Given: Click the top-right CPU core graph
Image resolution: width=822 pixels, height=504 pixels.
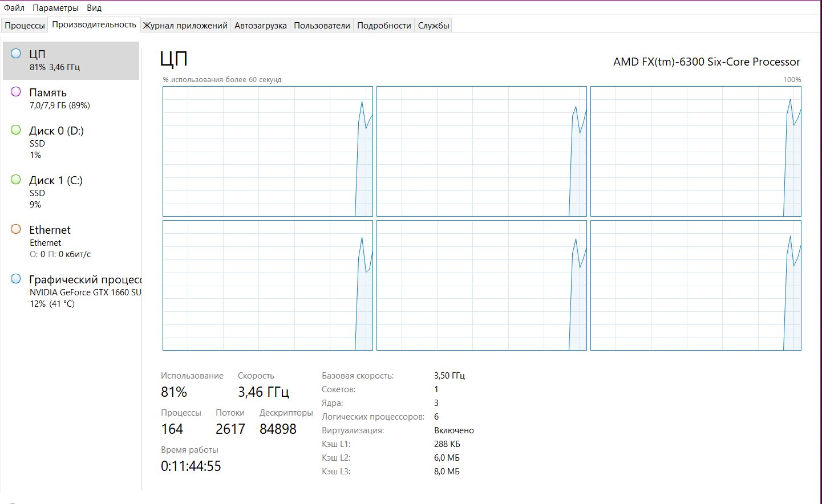Looking at the screenshot, I should (x=696, y=151).
